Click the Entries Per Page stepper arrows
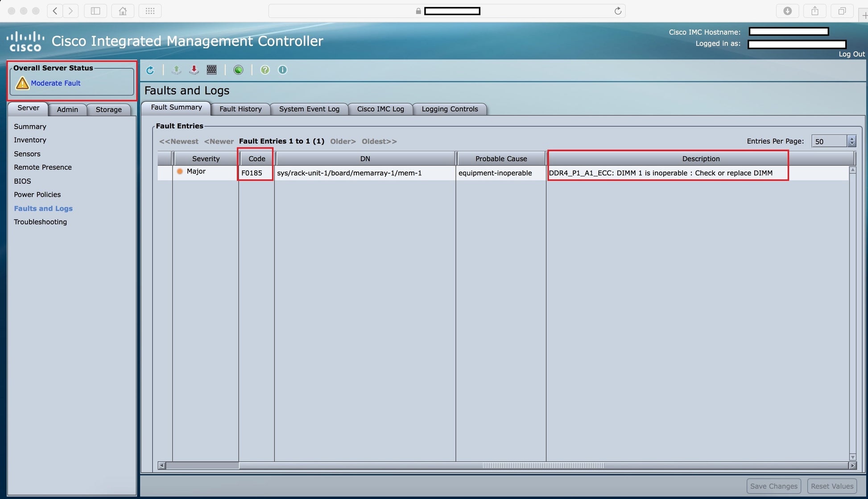This screenshot has width=868, height=499. coord(852,141)
